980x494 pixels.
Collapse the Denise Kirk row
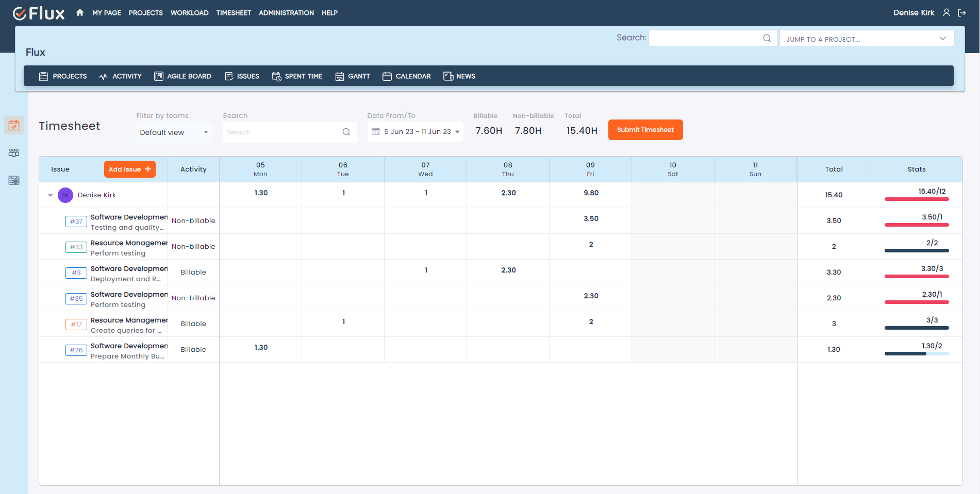[50, 195]
